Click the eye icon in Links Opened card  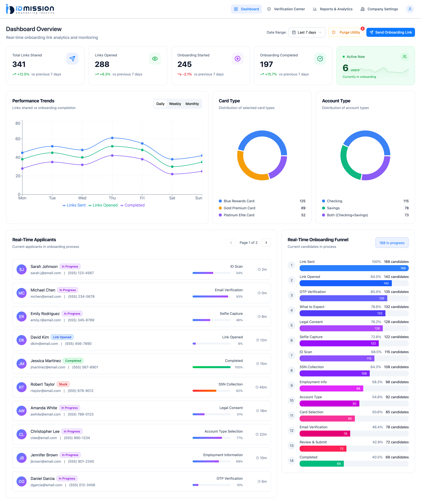[155, 59]
